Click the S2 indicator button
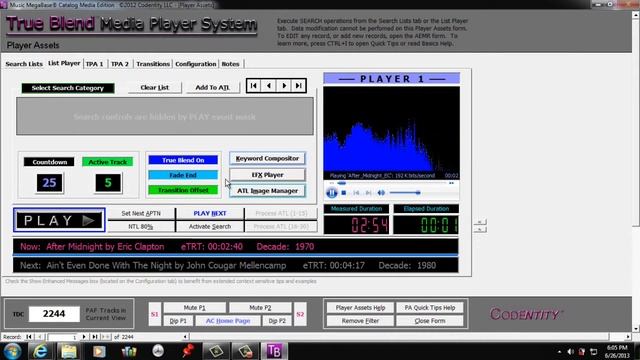The height and width of the screenshot is (360, 640). click(x=300, y=314)
